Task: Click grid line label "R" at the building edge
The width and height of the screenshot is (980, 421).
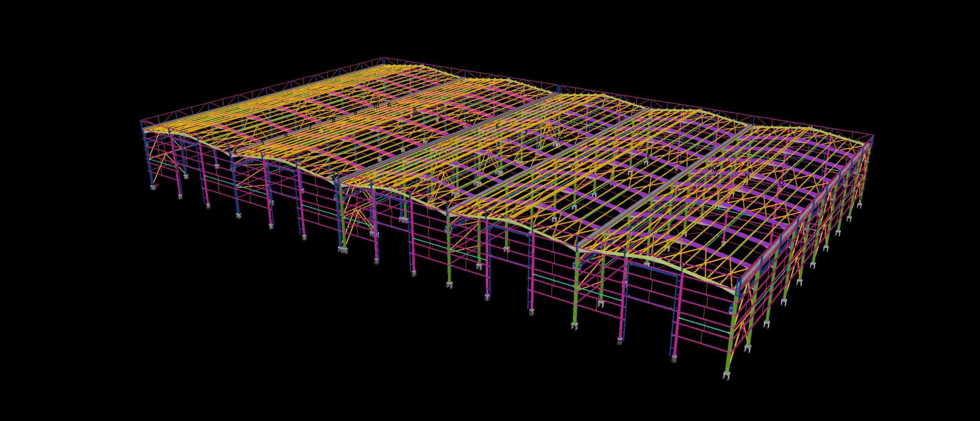Action: (x=860, y=198)
